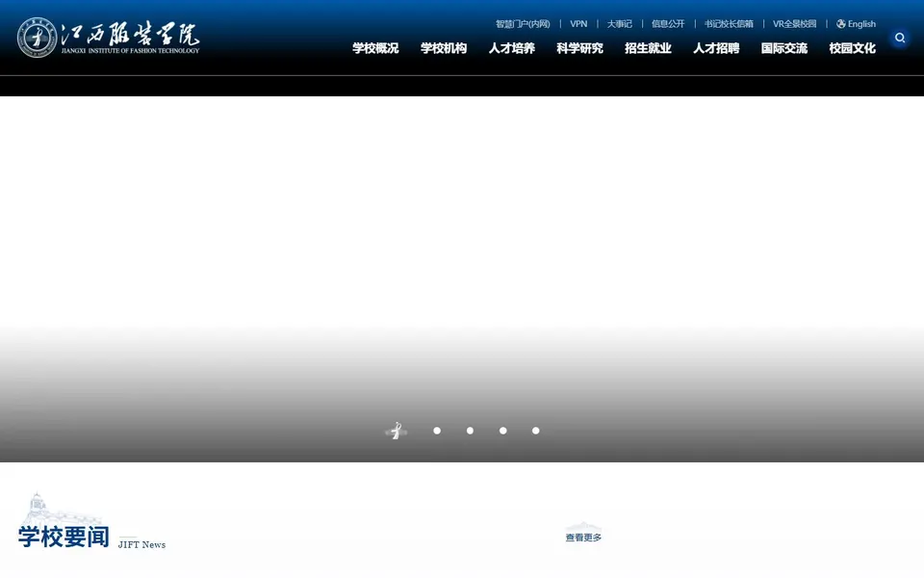The image size is (924, 578).
Task: Open the VR全景校园 link
Action: tap(794, 23)
